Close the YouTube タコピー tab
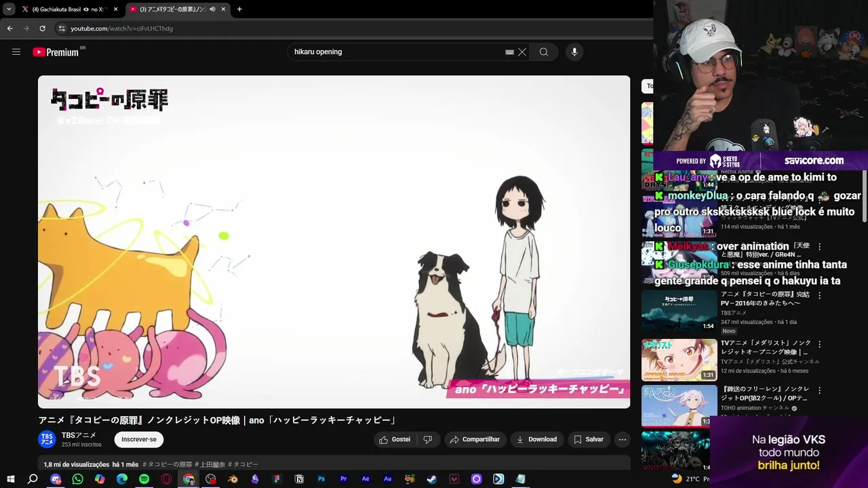The height and width of the screenshot is (488, 868). pos(223,9)
